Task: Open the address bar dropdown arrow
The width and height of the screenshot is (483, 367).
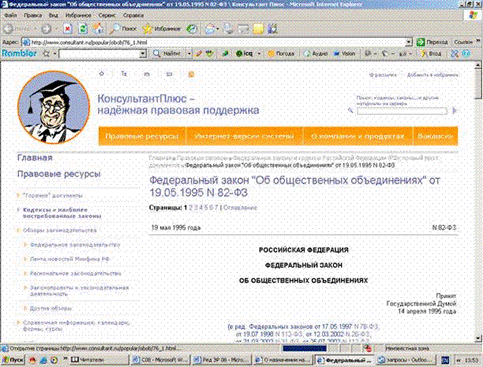Action: [409, 42]
